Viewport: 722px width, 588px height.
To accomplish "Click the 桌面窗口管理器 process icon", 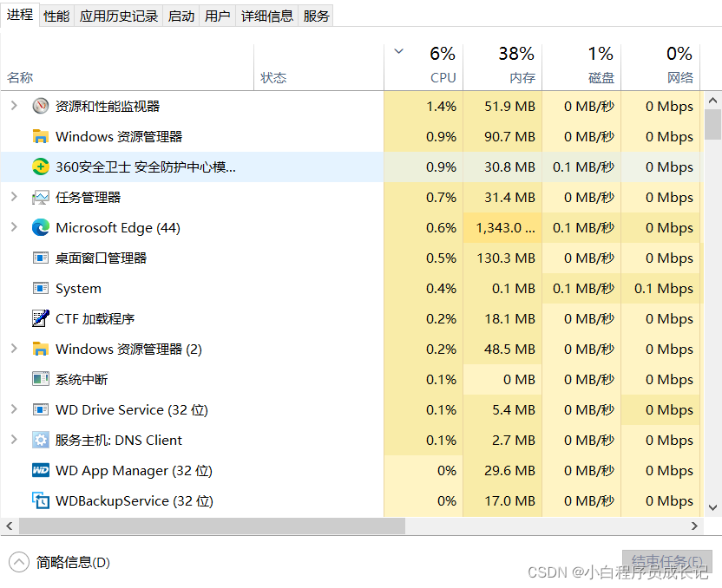I will [41, 258].
